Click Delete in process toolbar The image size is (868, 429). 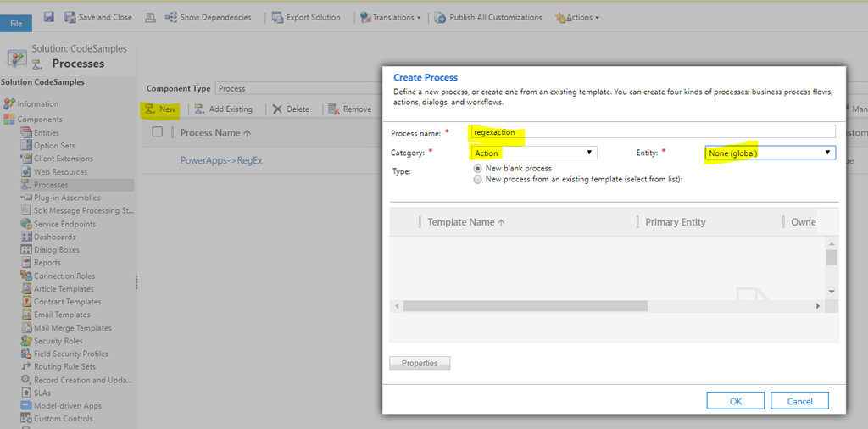292,109
